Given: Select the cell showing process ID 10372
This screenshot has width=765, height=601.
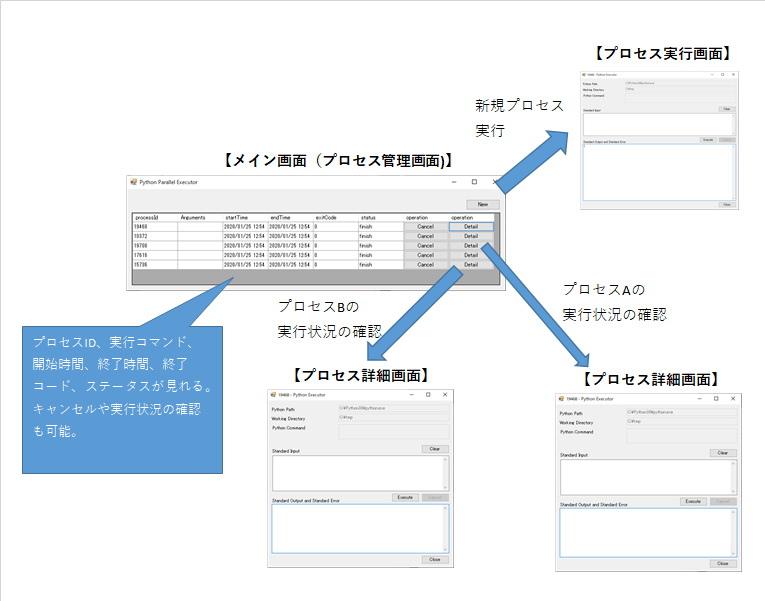Looking at the screenshot, I should click(x=155, y=236).
